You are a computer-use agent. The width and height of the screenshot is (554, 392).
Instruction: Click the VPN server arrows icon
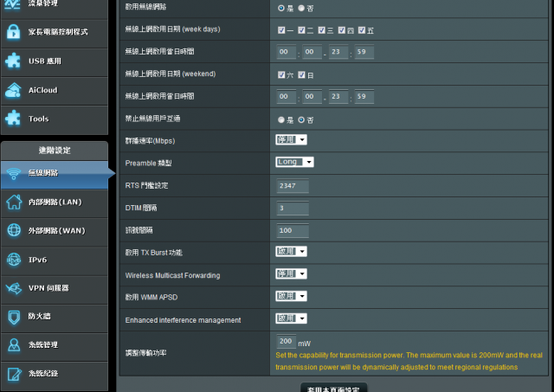[x=14, y=288]
